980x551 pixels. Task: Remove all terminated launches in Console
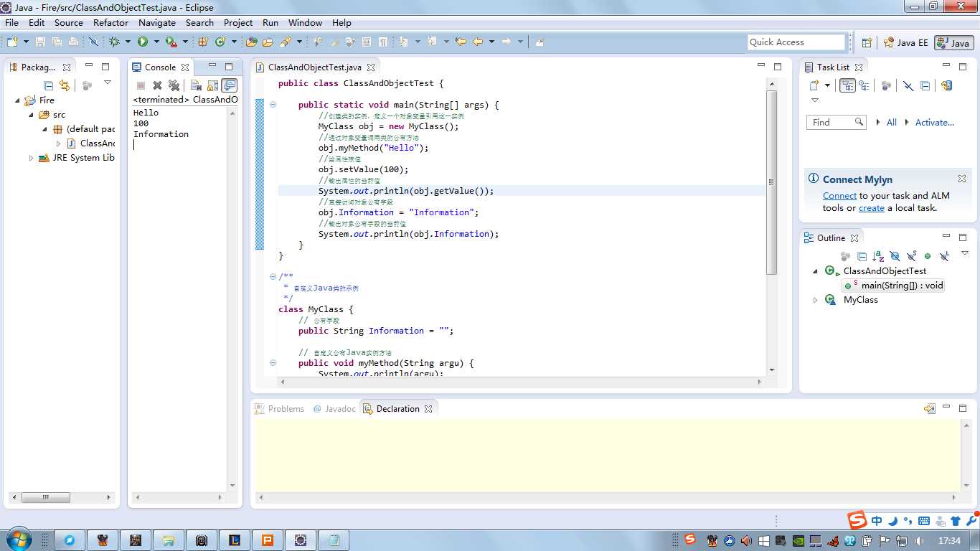(174, 85)
